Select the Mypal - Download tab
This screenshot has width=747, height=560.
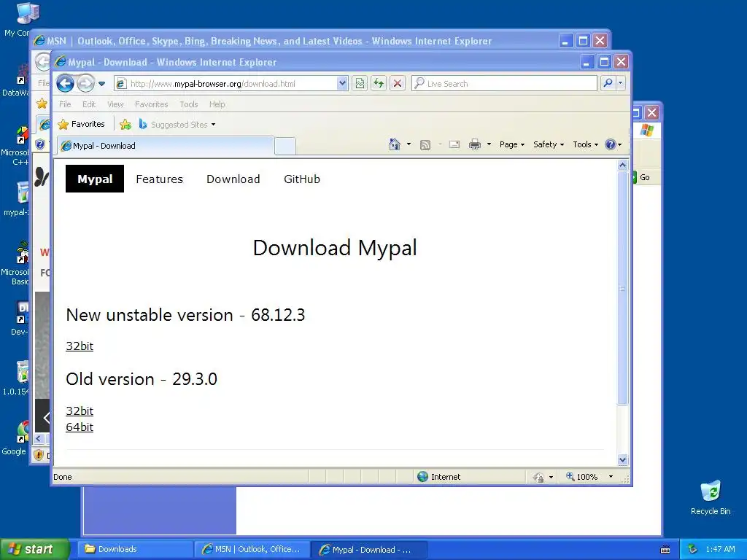pos(166,146)
